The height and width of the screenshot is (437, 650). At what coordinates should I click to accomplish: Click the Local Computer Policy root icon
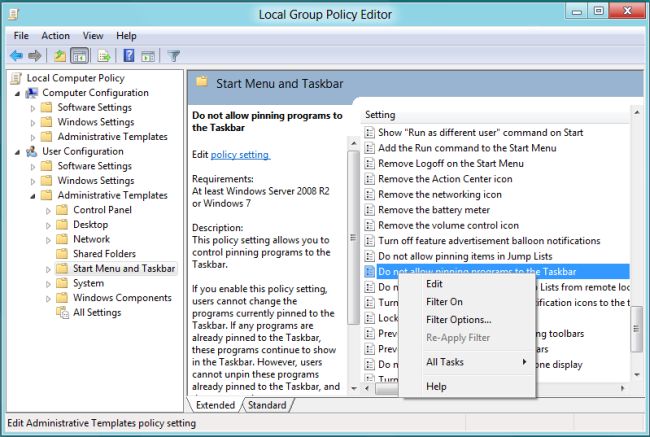pos(16,78)
